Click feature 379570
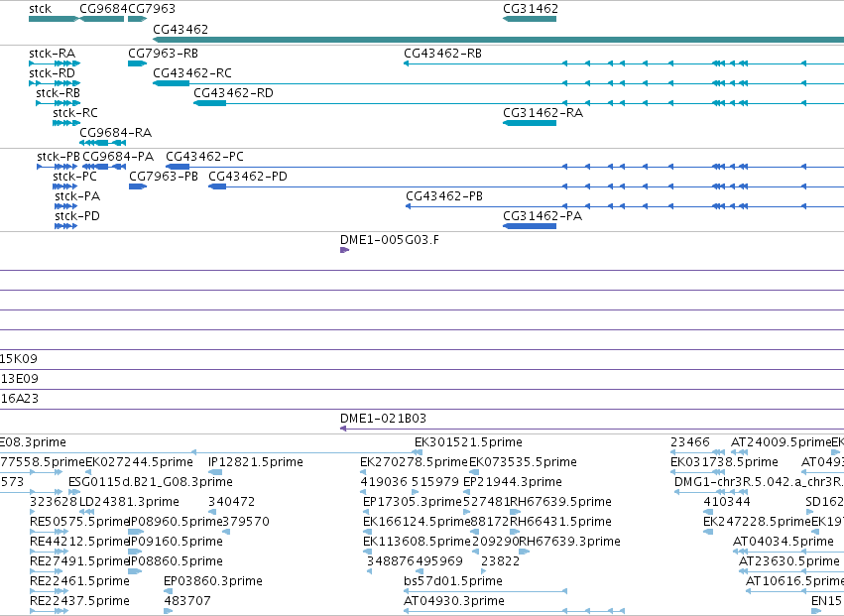 (x=226, y=532)
